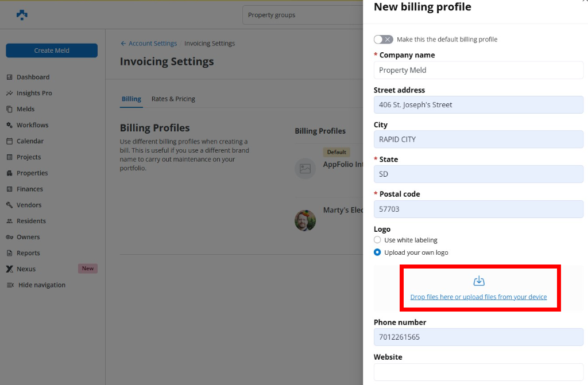Collapse sidebar with Hide navigation

(41, 285)
